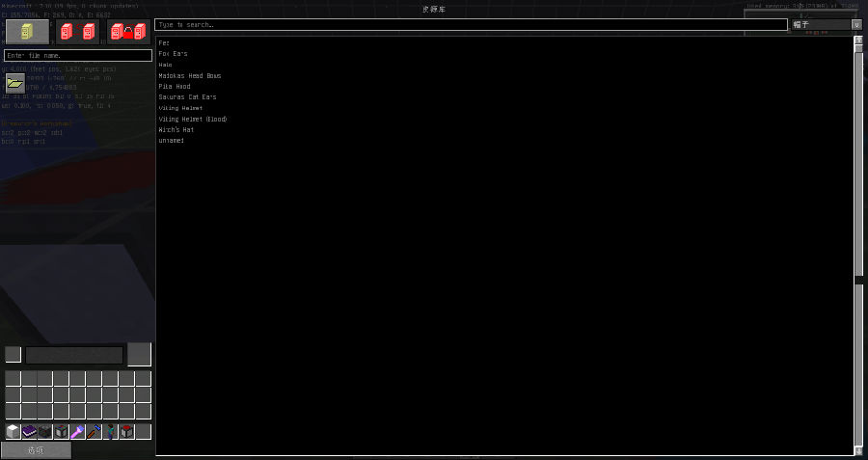
Task: Focus the "Type to search" field
Action: 471,25
